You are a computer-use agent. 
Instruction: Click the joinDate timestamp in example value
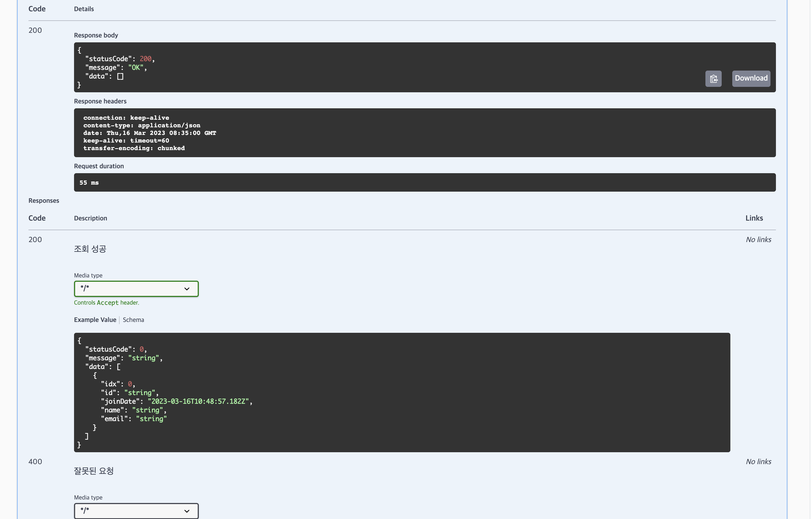pyautogui.click(x=198, y=401)
